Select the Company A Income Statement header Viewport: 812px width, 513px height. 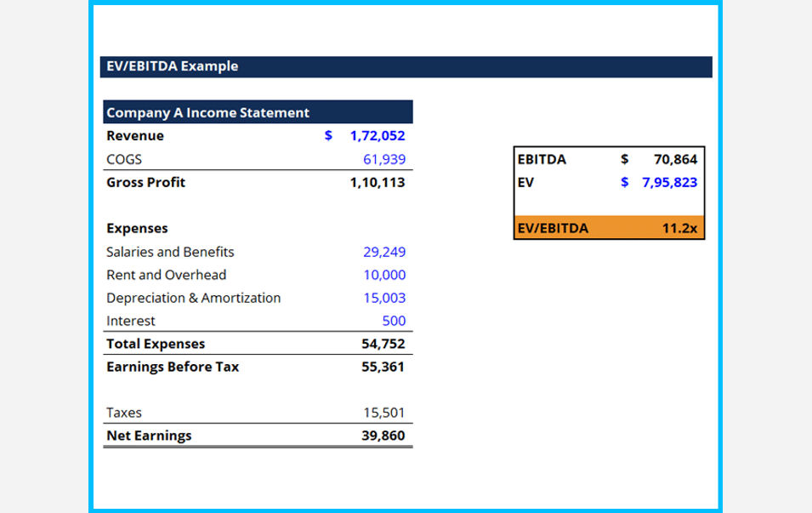coord(206,112)
